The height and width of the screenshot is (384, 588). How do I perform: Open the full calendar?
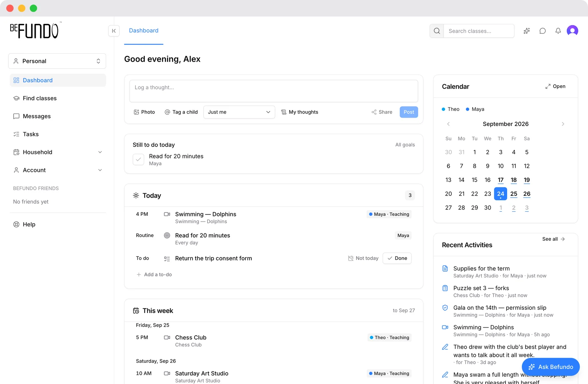555,86
